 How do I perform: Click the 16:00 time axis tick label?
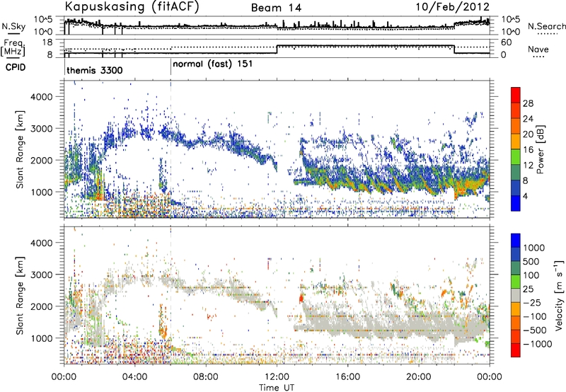click(347, 377)
